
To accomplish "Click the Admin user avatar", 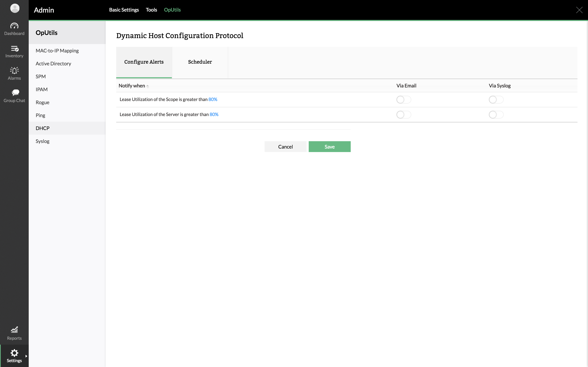I will (x=15, y=8).
